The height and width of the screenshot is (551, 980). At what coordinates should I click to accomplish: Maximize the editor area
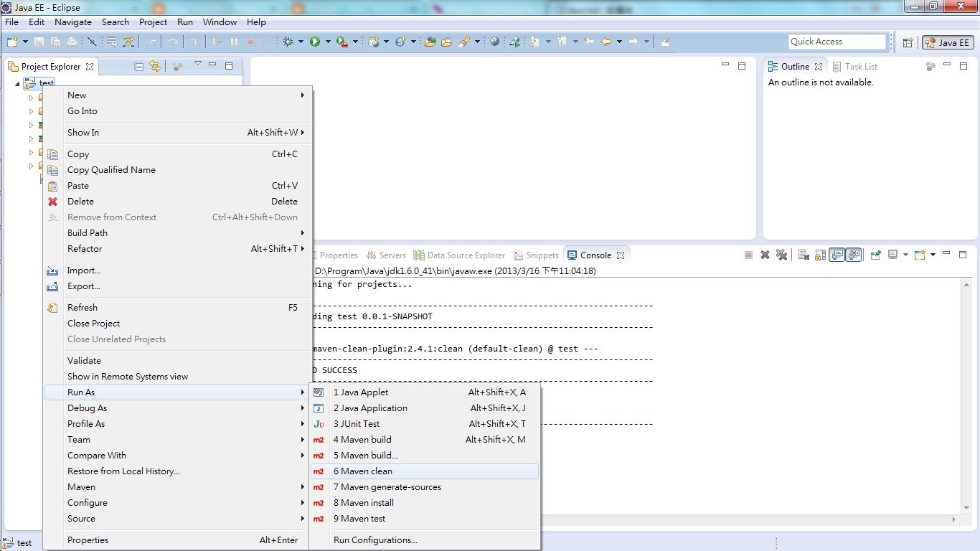[742, 66]
